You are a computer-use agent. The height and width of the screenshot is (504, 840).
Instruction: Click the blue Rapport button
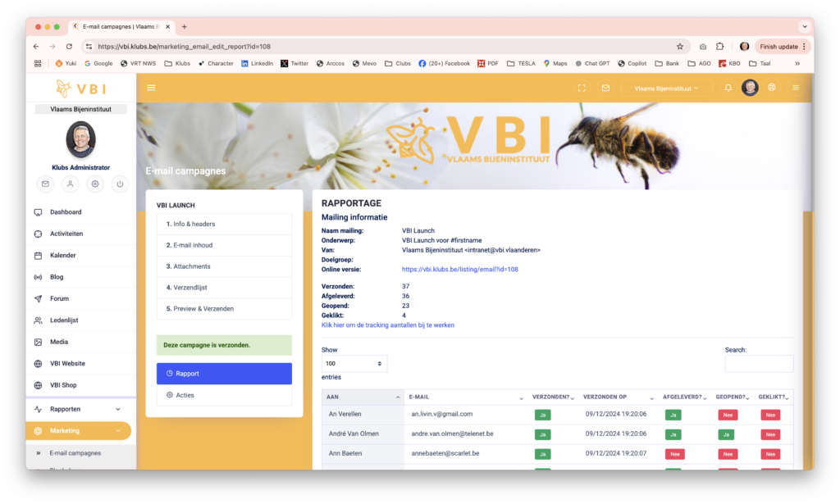click(224, 374)
